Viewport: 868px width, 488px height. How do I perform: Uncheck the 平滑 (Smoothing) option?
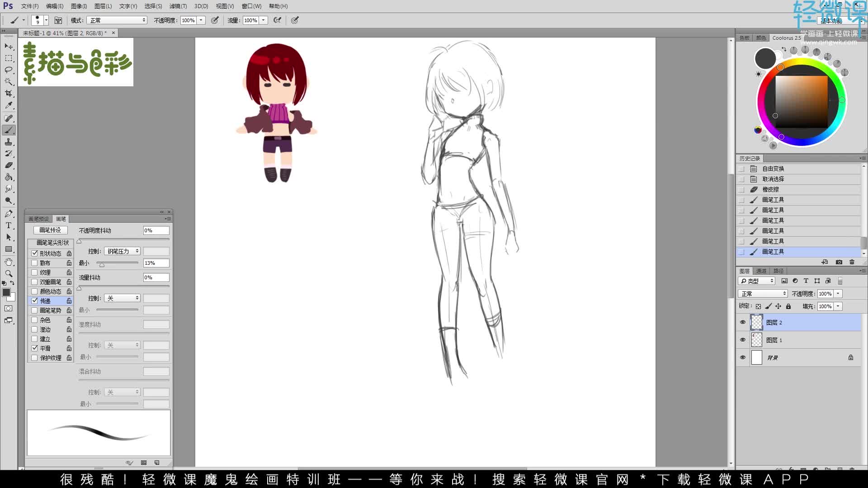click(34, 348)
